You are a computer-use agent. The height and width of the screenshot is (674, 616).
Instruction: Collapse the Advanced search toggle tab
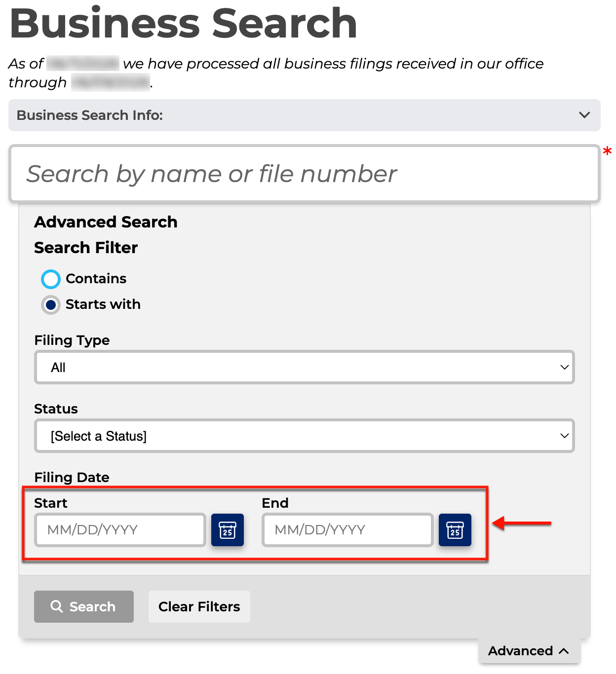[529, 651]
